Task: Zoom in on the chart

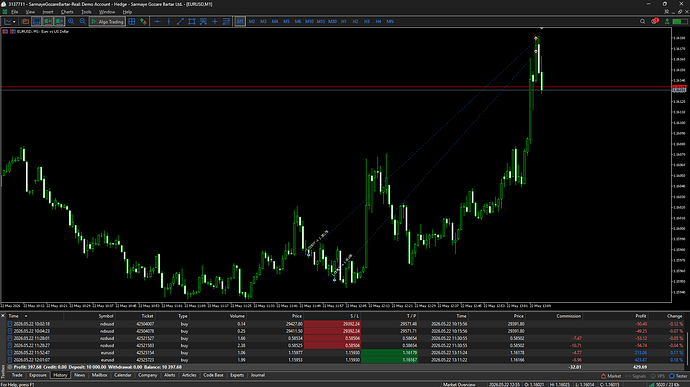Action: pos(71,21)
